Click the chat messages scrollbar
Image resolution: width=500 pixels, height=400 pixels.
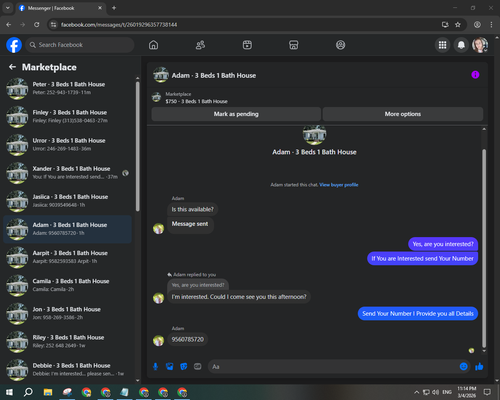click(484, 248)
